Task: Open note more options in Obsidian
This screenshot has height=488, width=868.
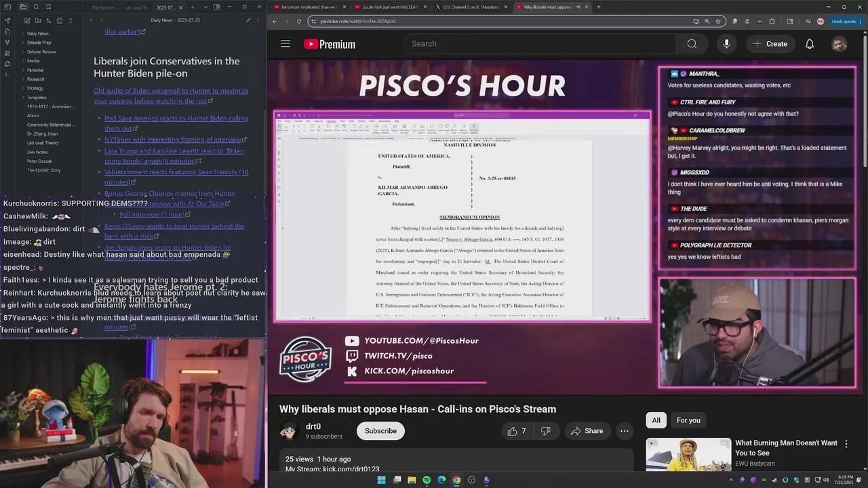Action: point(258,20)
